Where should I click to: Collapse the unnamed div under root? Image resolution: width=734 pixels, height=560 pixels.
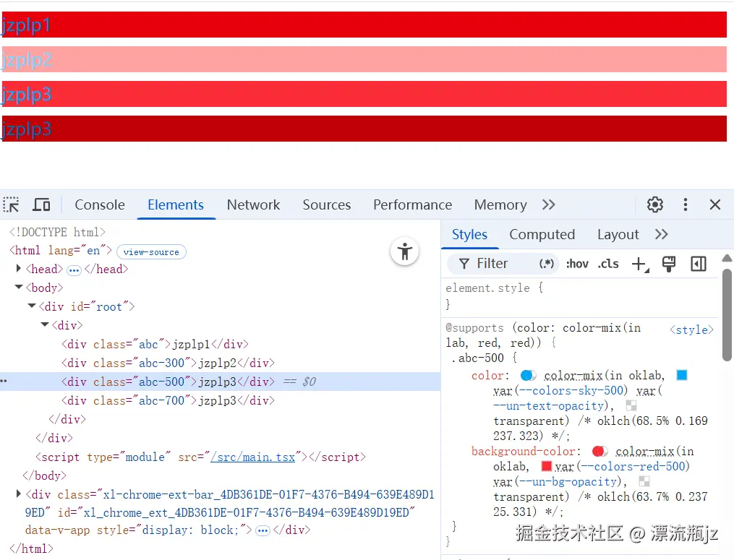point(45,324)
